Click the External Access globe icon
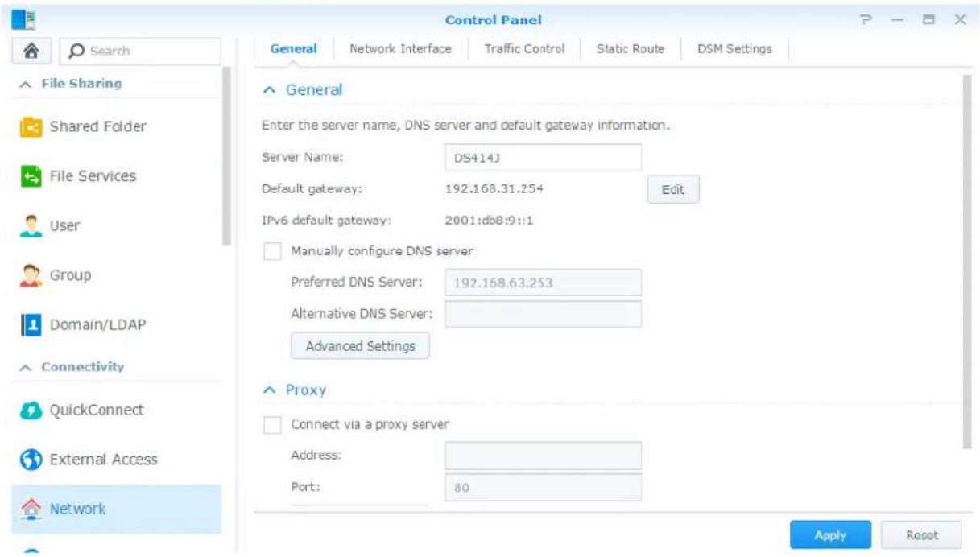The image size is (980, 557). (x=31, y=460)
